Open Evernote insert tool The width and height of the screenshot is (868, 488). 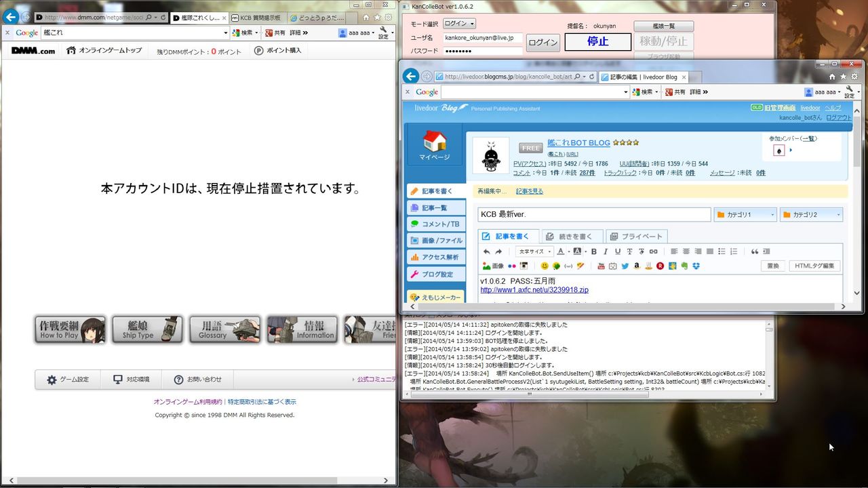click(x=684, y=266)
